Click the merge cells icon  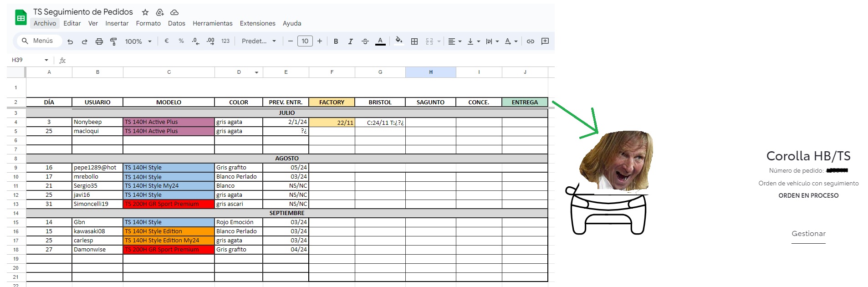click(x=429, y=41)
